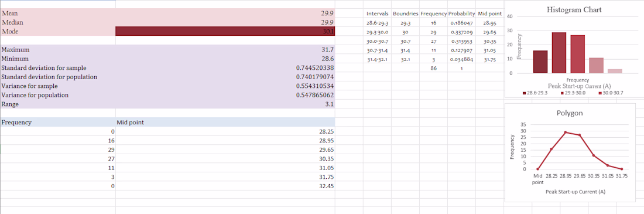Screen dimensions: 644x214
Task: Select sample standard deviation value 0.744520338
Action: tap(225, 67)
